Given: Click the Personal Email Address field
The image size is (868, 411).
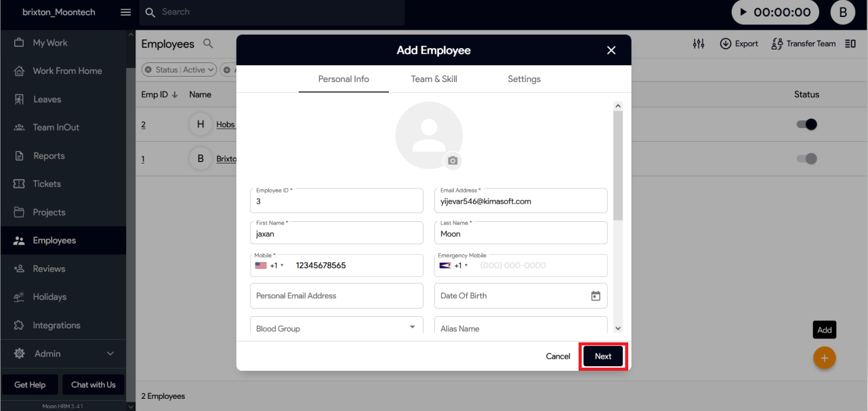Looking at the screenshot, I should 336,296.
